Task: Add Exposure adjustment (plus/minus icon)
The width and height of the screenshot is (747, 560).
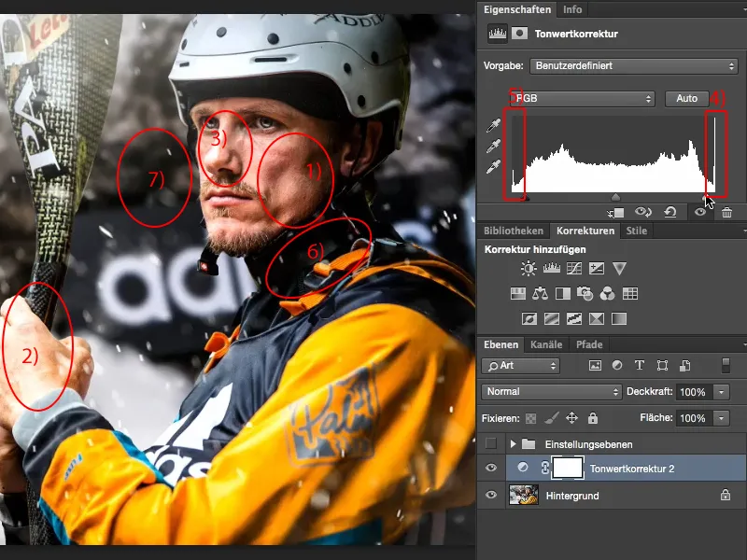Action: (597, 269)
